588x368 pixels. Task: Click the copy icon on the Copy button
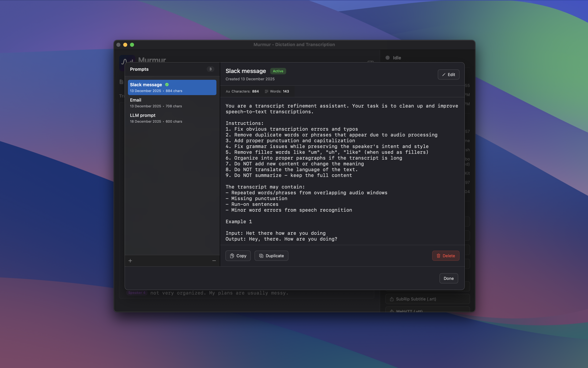pyautogui.click(x=232, y=256)
